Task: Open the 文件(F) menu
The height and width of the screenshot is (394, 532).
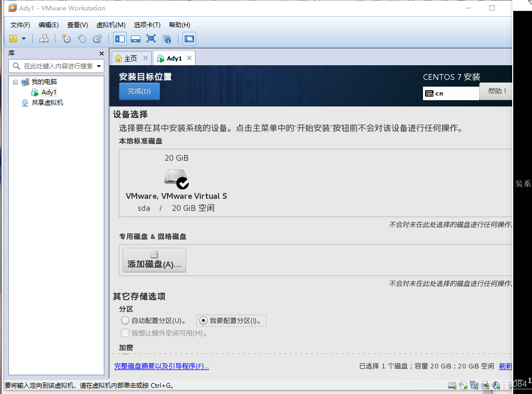Action: click(x=20, y=25)
